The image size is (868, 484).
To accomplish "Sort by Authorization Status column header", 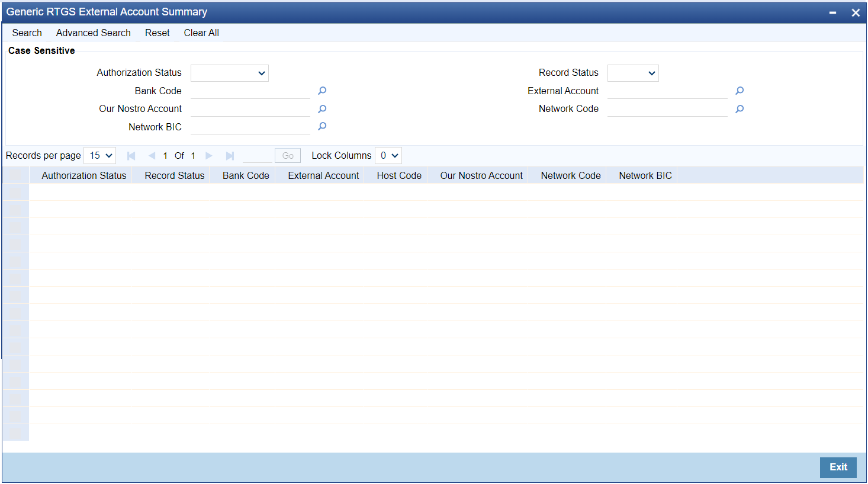I will [x=83, y=175].
